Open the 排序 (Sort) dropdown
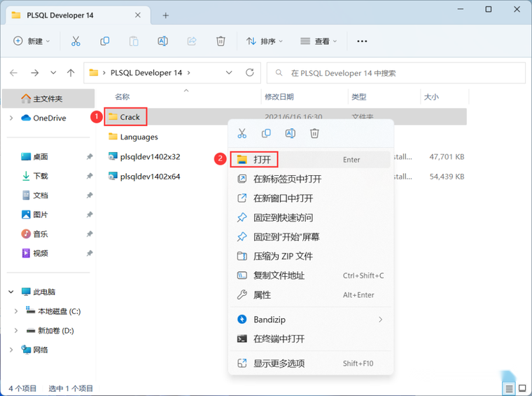 265,41
